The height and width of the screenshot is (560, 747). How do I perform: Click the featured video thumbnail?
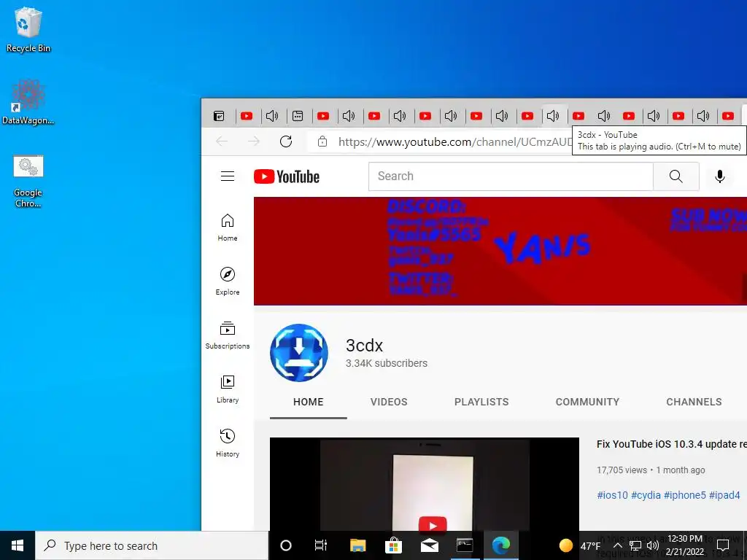tap(425, 484)
